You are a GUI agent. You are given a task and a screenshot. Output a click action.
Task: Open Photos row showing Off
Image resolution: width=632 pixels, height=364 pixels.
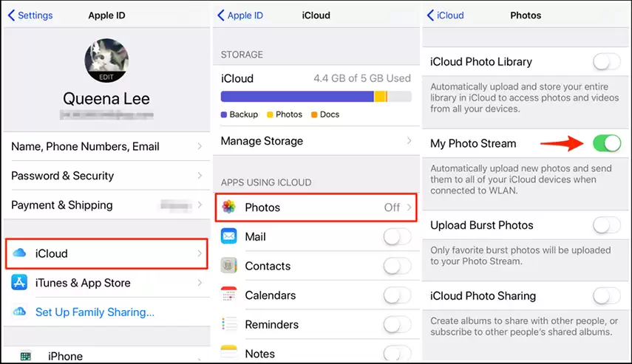[x=316, y=207]
